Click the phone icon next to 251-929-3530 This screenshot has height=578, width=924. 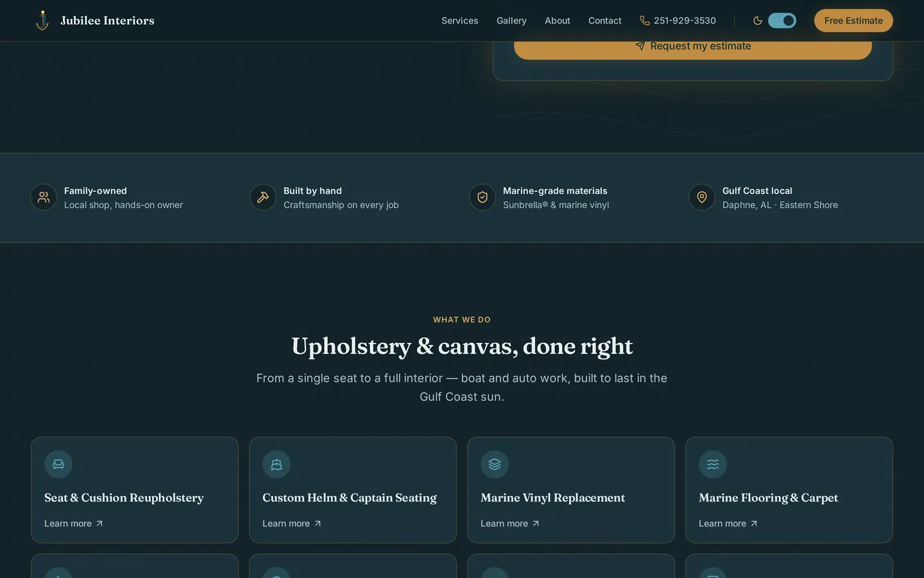point(645,21)
